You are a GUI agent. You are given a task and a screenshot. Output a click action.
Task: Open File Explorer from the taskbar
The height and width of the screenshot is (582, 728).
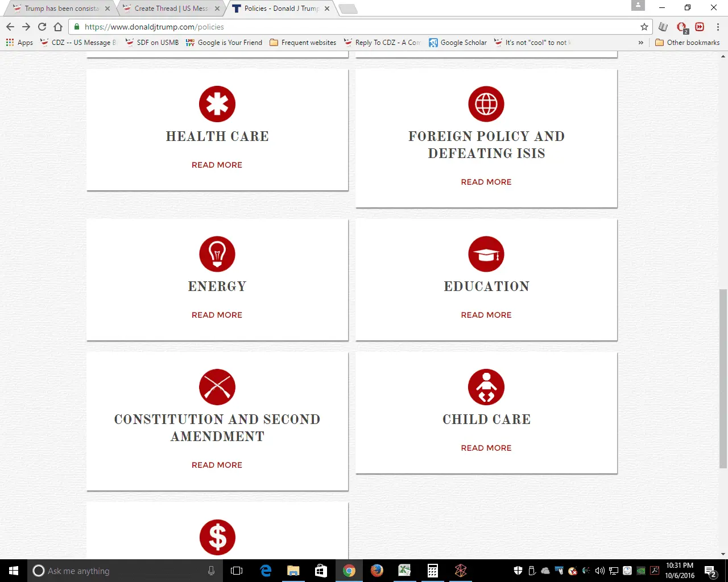pyautogui.click(x=293, y=571)
